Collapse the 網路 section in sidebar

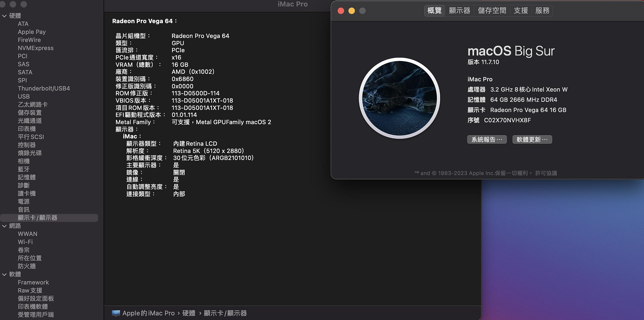4,226
